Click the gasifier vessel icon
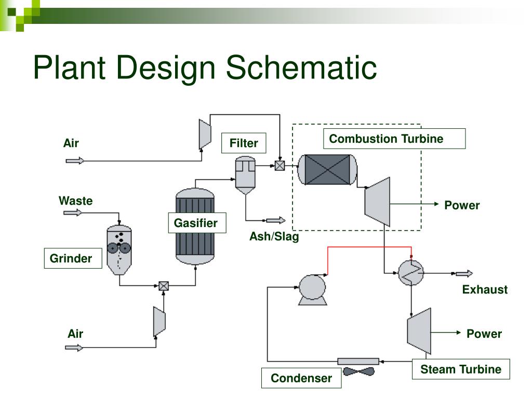The width and height of the screenshot is (532, 399). tap(195, 227)
